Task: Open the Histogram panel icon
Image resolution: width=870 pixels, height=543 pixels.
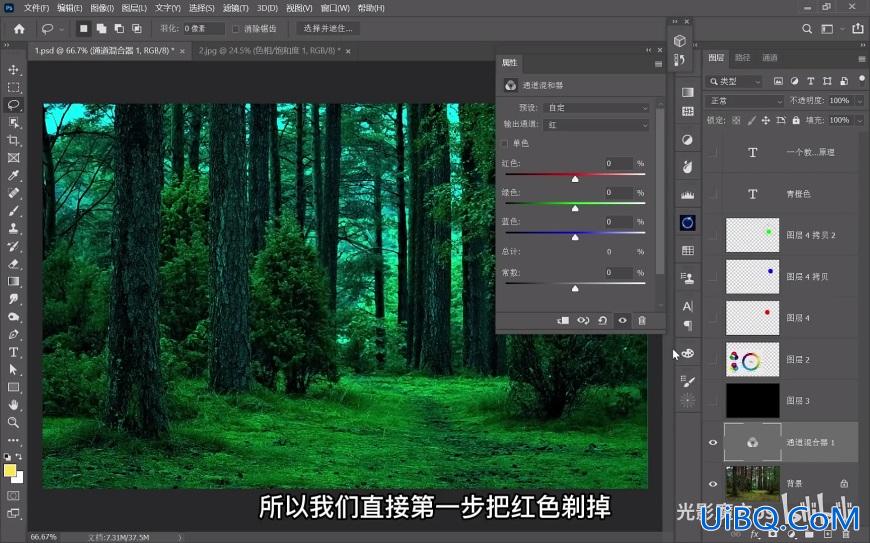Action: click(687, 195)
